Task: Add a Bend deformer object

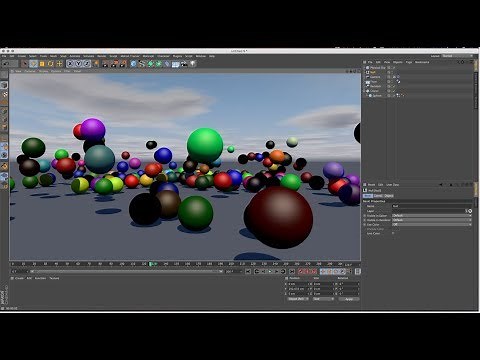Action: pos(167,64)
